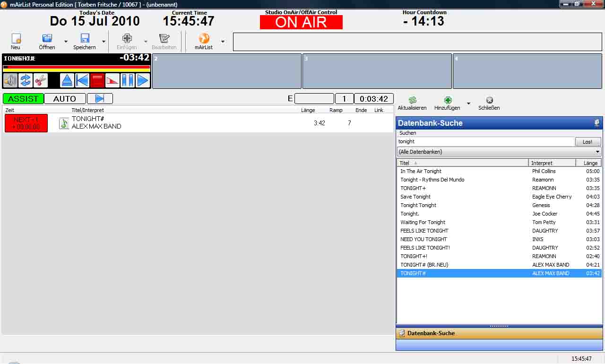Open the Einfügen dropdown arrow
This screenshot has height=364, width=605.
[146, 42]
